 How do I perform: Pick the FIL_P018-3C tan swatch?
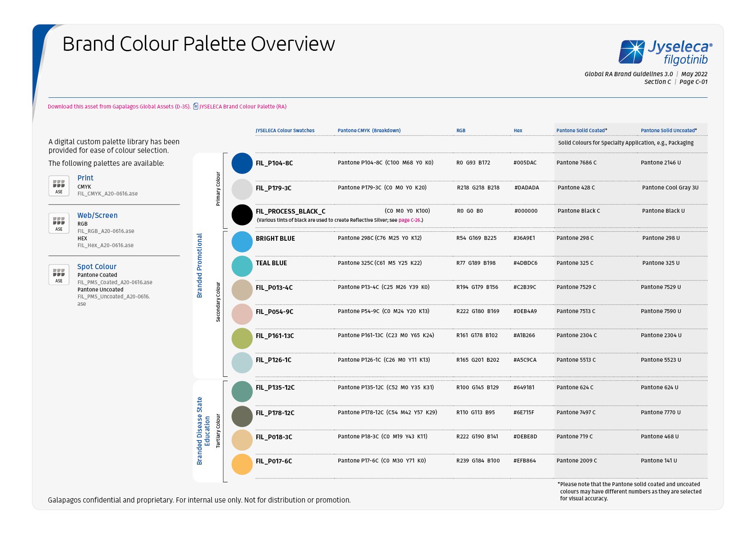pyautogui.click(x=242, y=440)
